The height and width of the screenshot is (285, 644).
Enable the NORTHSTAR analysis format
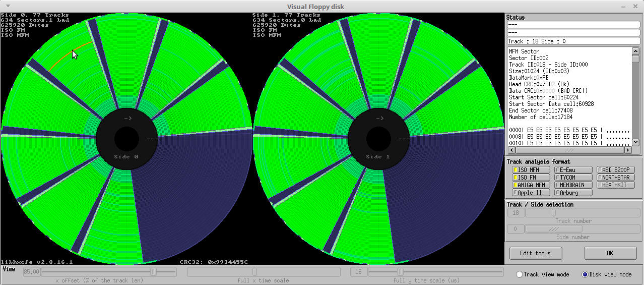pos(616,178)
